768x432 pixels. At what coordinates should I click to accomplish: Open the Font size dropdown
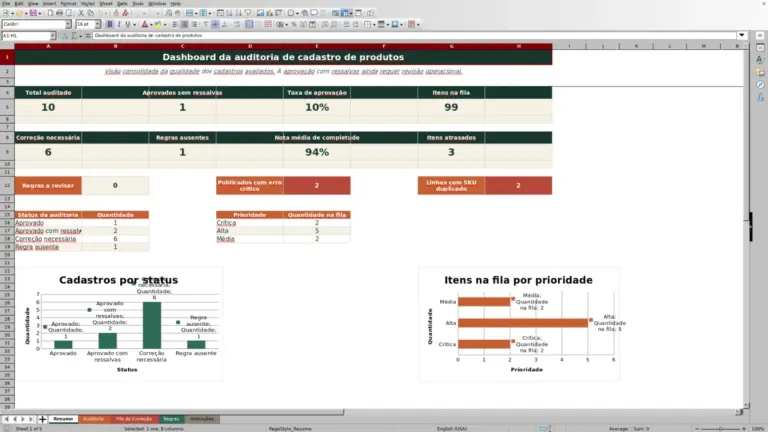[x=97, y=24]
